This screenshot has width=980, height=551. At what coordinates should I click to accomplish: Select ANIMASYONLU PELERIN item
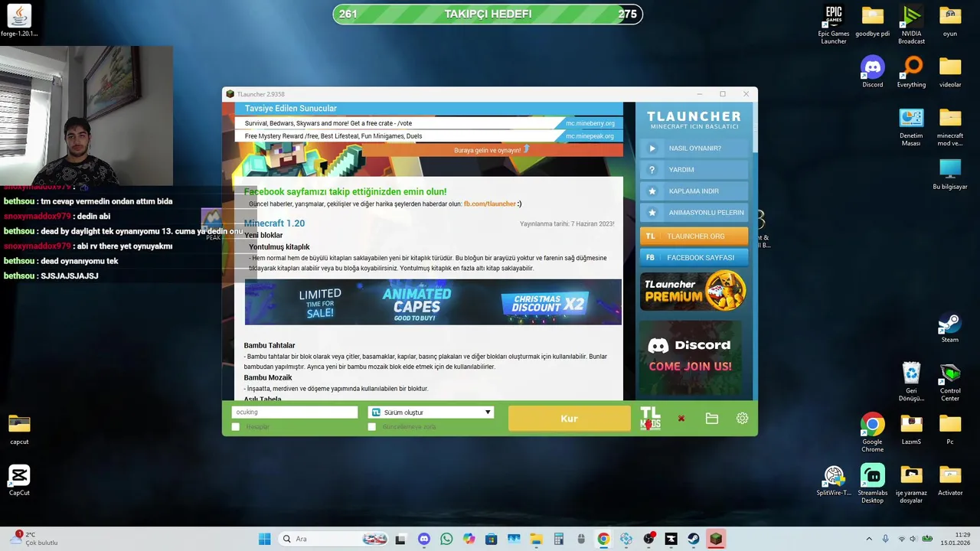[x=694, y=213]
